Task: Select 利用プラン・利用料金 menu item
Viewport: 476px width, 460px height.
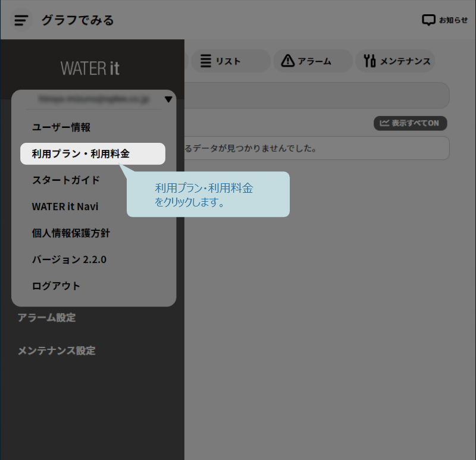Action: pyautogui.click(x=93, y=154)
